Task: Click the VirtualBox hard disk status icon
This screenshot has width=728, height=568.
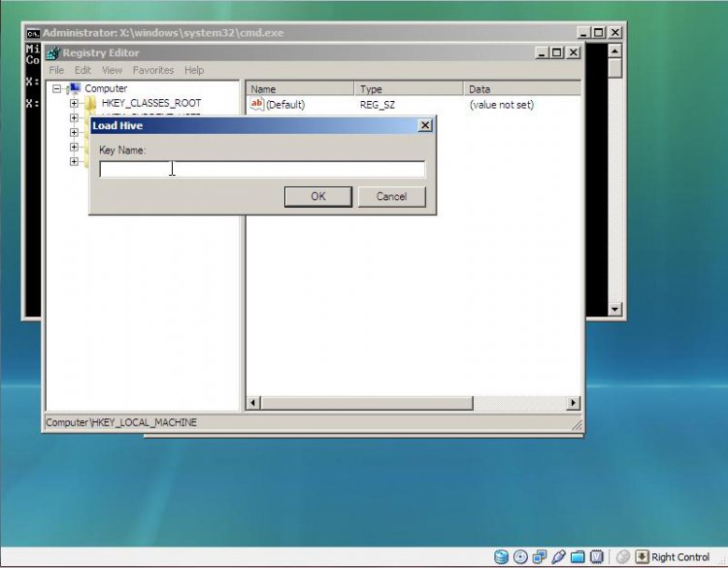Action: click(501, 556)
